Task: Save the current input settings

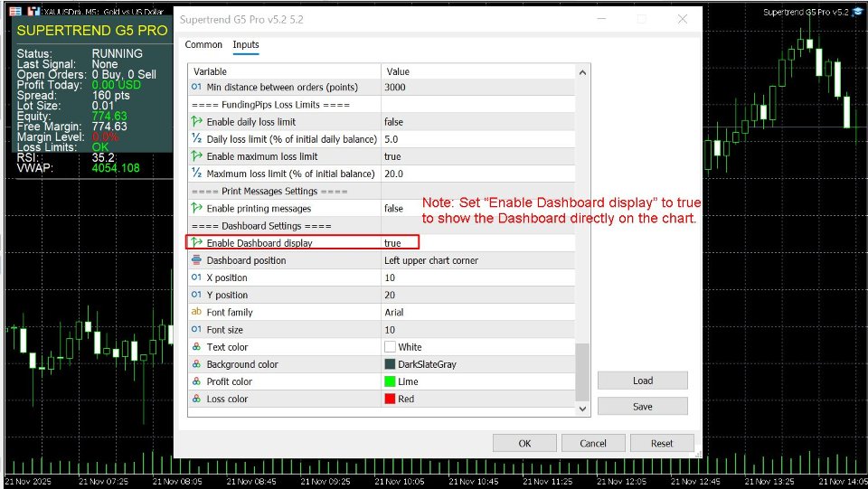Action: coord(643,407)
